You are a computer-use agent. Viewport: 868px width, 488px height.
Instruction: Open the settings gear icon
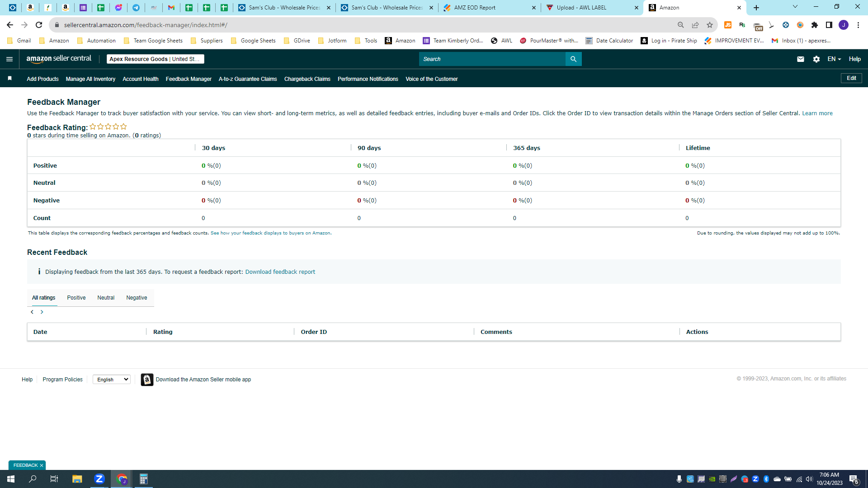pos(816,59)
